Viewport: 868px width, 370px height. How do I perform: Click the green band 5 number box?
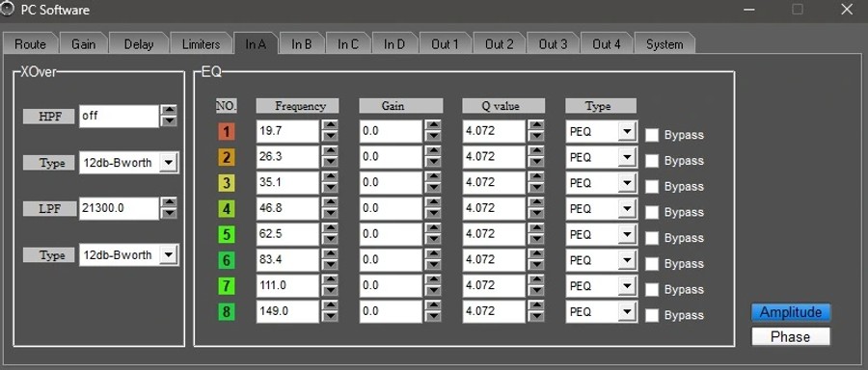(227, 235)
